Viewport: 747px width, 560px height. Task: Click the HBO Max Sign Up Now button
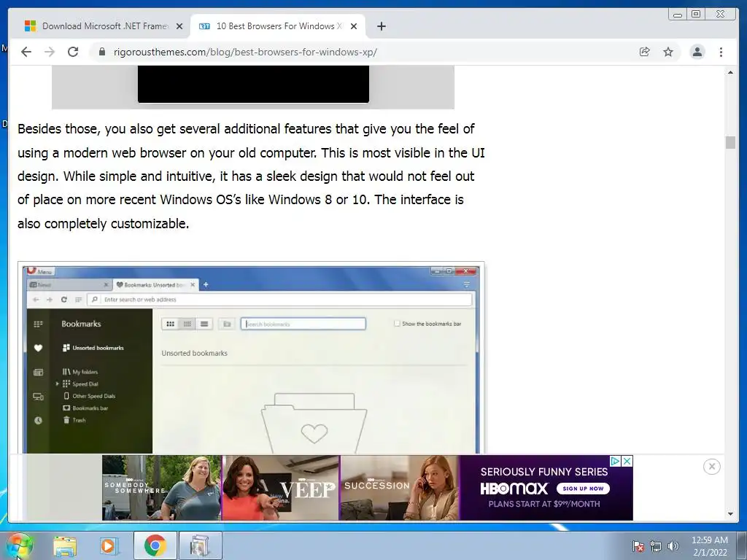click(x=583, y=489)
